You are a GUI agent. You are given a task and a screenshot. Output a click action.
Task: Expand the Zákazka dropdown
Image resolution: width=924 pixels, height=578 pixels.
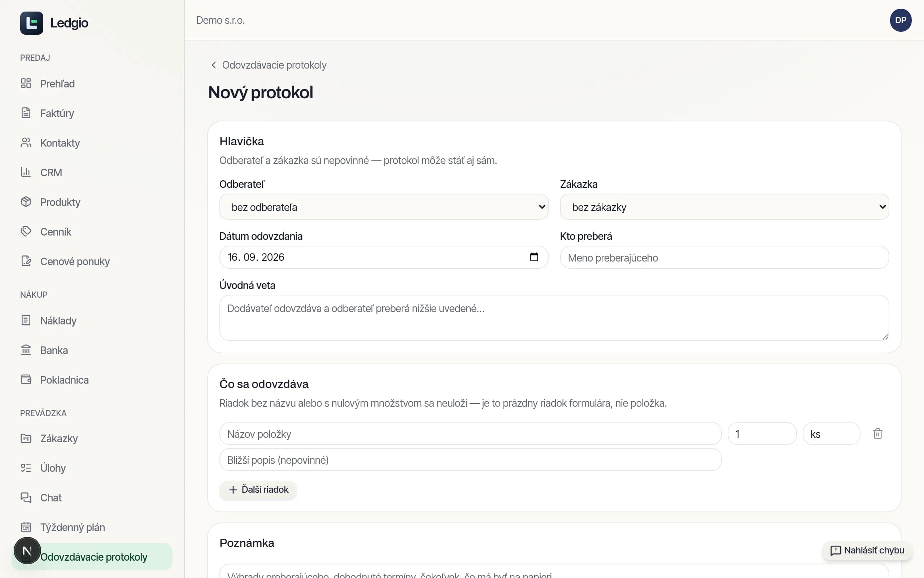pos(724,207)
